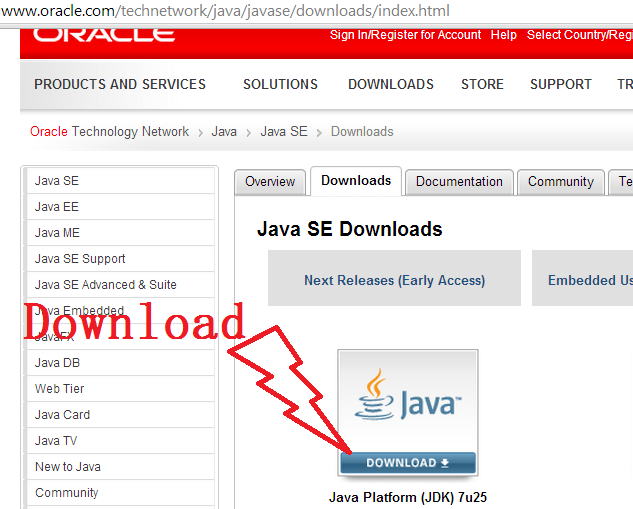Click Downloads breadcrumb text
Viewport: 633px width, 509px height.
click(x=362, y=132)
